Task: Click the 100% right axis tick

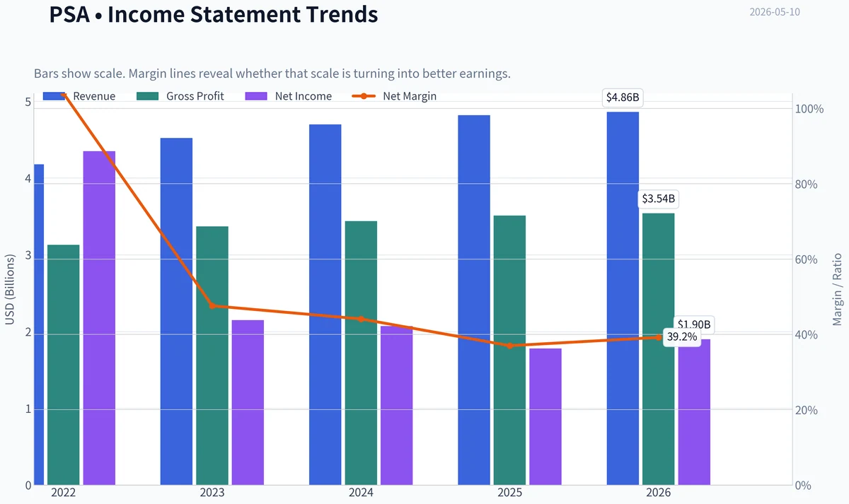Action: [x=810, y=110]
